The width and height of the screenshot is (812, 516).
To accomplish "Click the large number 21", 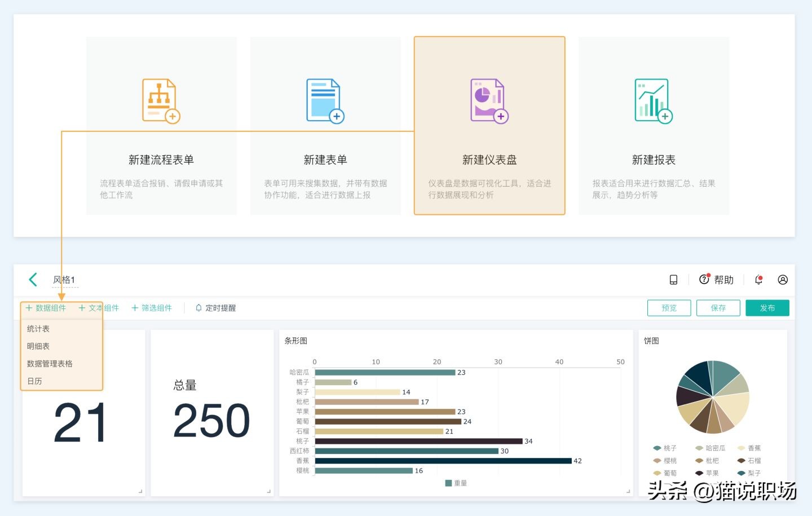I will point(81,422).
